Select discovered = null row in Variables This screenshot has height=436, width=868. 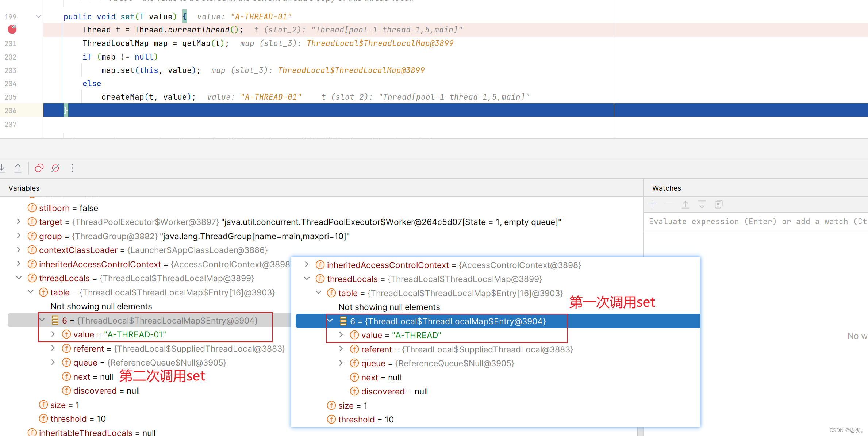(101, 391)
